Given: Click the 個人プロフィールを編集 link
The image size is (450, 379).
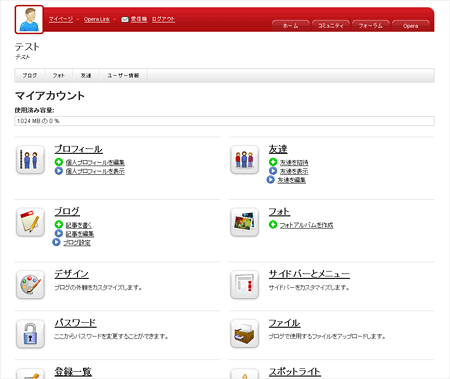Looking at the screenshot, I should point(95,162).
